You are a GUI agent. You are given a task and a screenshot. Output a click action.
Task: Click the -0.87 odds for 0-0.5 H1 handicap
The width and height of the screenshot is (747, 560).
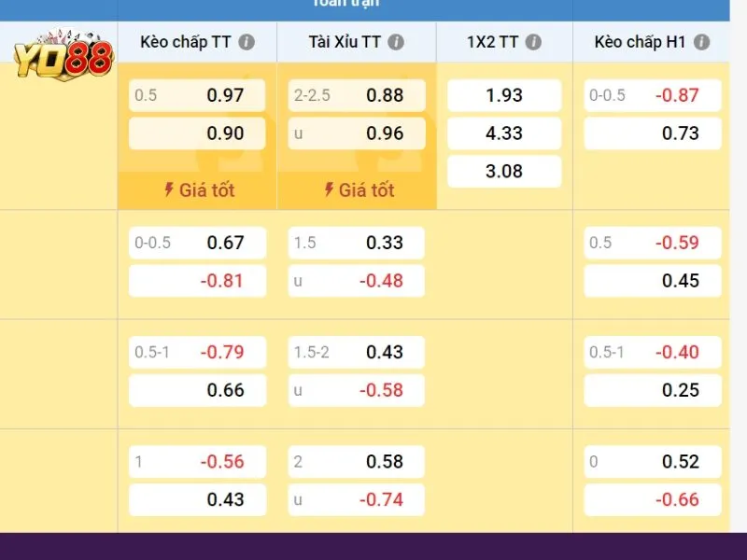[x=653, y=95]
